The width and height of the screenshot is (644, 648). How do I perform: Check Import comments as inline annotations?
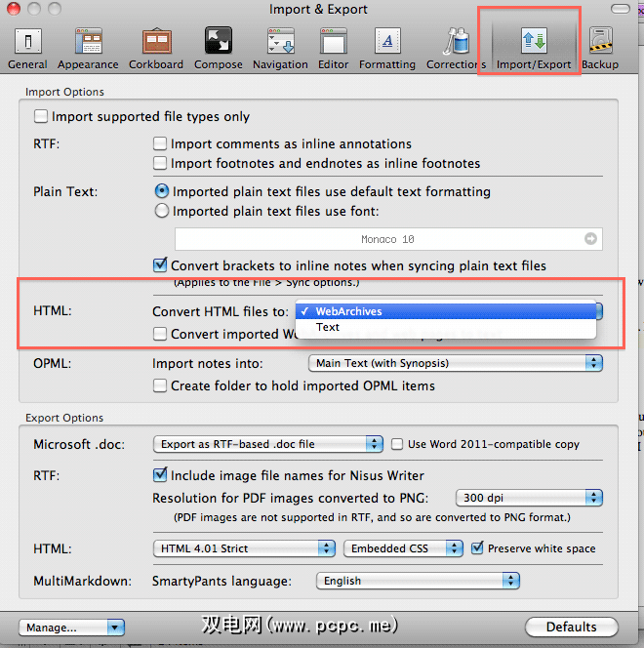[x=160, y=143]
